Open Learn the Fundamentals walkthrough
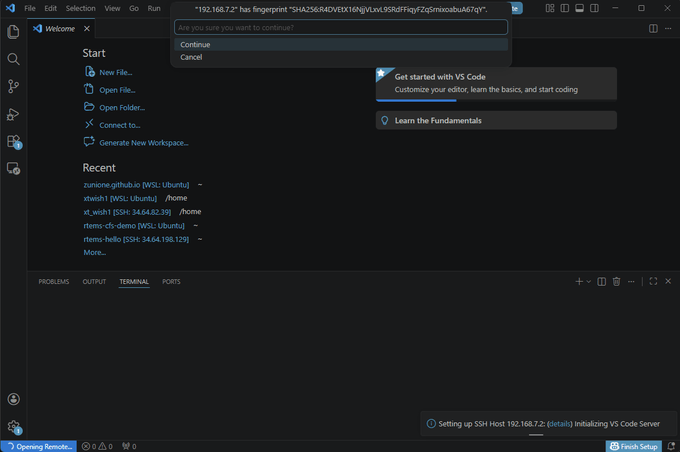This screenshot has height=452, width=680. 496,120
